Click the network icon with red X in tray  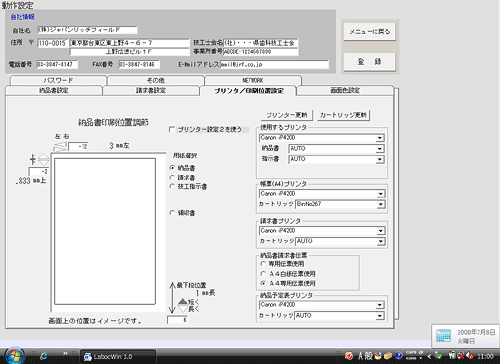coord(461,356)
